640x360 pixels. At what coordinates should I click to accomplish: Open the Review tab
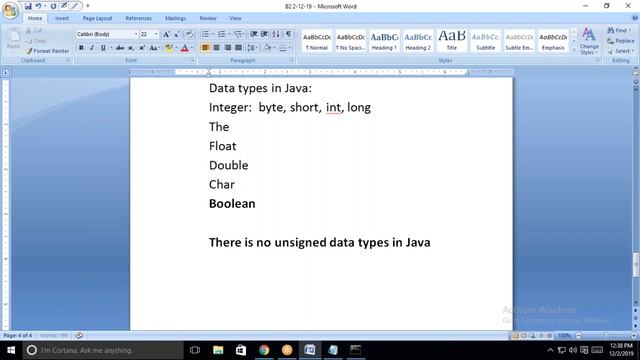point(208,18)
